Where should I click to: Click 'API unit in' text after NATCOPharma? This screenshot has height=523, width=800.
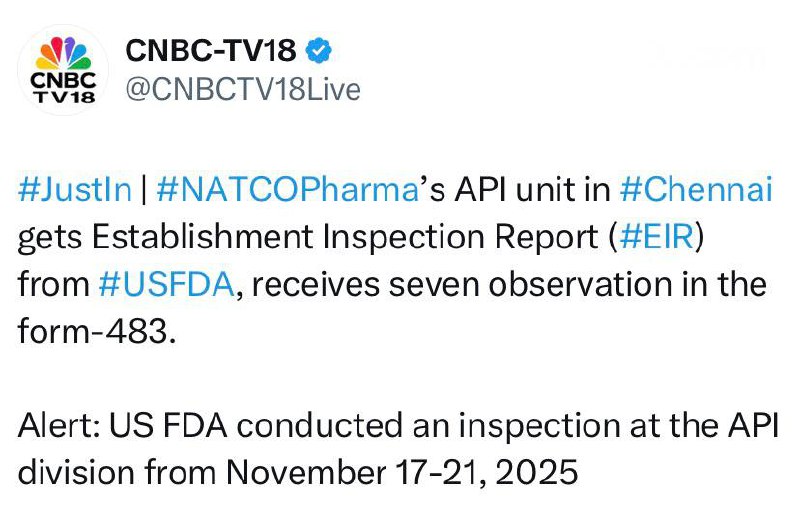513,191
